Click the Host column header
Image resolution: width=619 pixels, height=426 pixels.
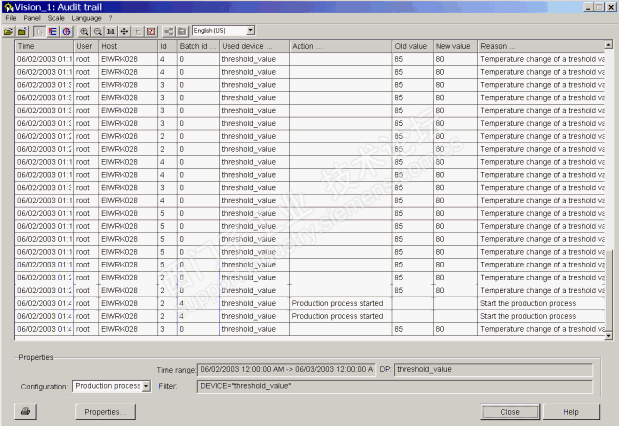tap(128, 46)
